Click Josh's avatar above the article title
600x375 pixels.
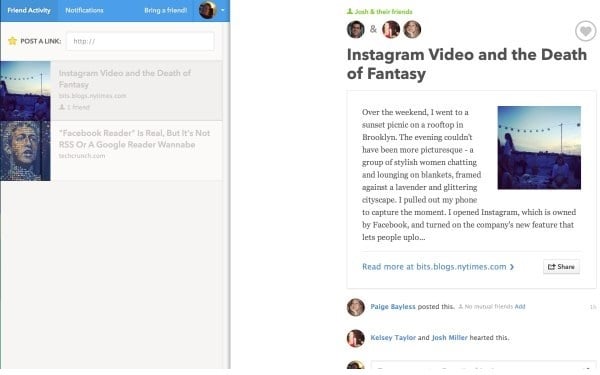pos(355,29)
